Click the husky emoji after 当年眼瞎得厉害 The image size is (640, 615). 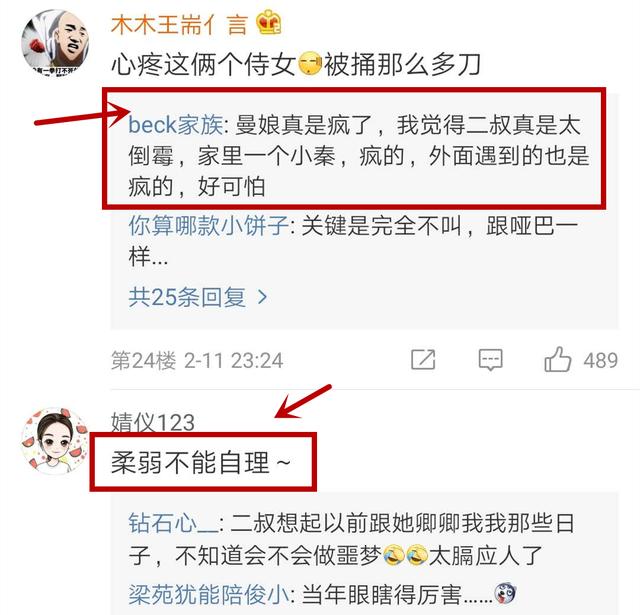[x=505, y=593]
